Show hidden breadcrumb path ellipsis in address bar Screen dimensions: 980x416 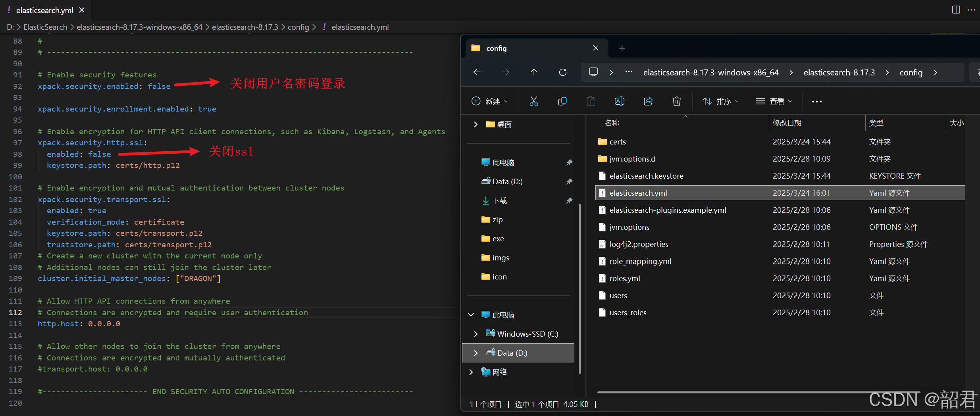(x=629, y=72)
